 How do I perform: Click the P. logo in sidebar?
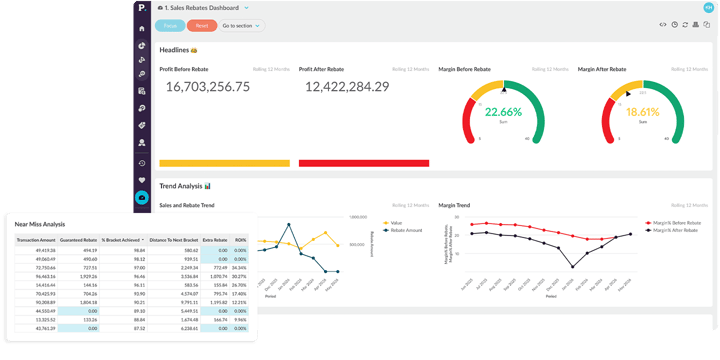coord(141,8)
